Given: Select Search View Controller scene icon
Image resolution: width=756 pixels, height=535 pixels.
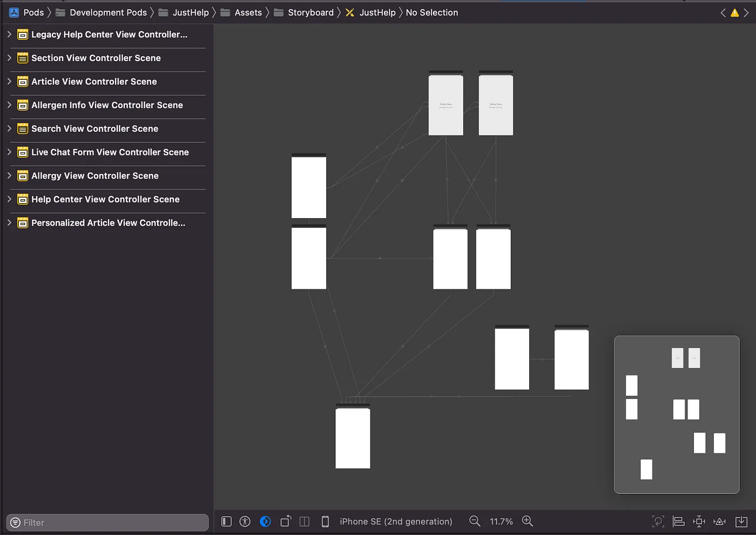Looking at the screenshot, I should click(23, 128).
